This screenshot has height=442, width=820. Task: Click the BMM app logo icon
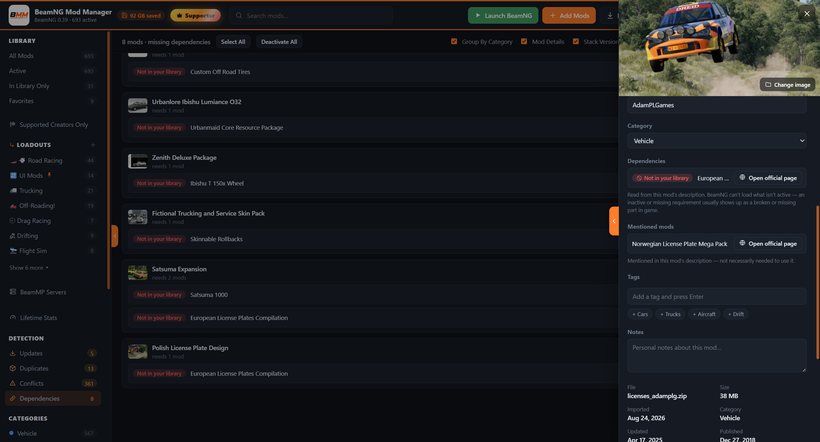click(19, 15)
